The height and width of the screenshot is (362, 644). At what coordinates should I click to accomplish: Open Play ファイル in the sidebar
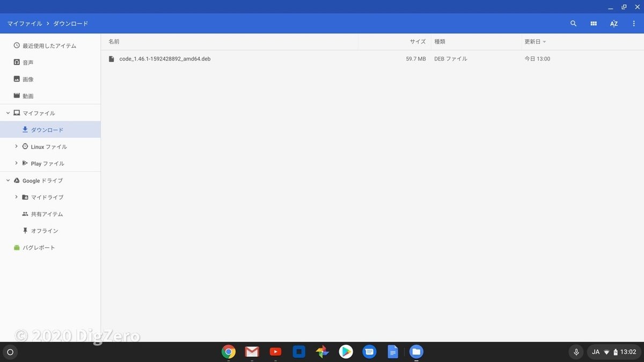pos(47,164)
